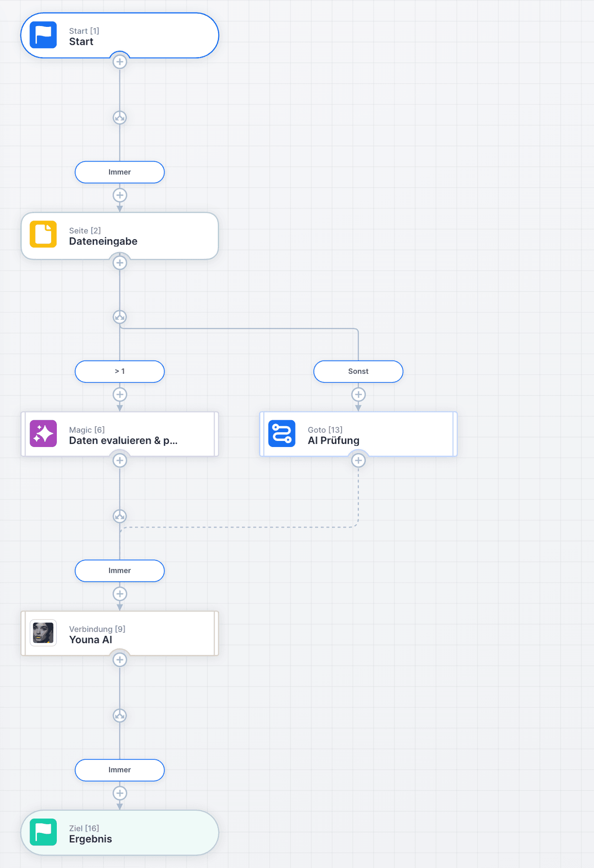
Task: Select the '> 1' condition pill
Action: point(120,372)
